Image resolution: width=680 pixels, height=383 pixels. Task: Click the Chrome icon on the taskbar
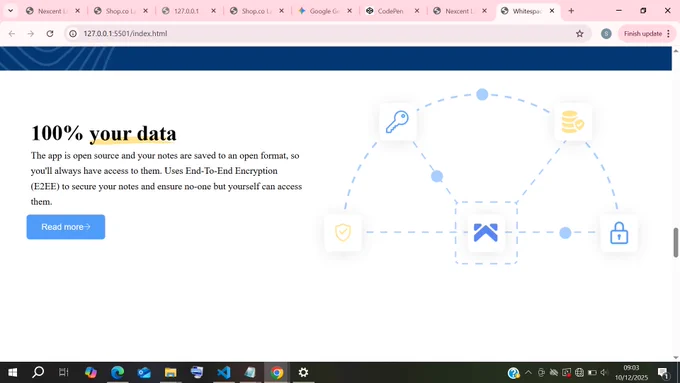pos(277,372)
